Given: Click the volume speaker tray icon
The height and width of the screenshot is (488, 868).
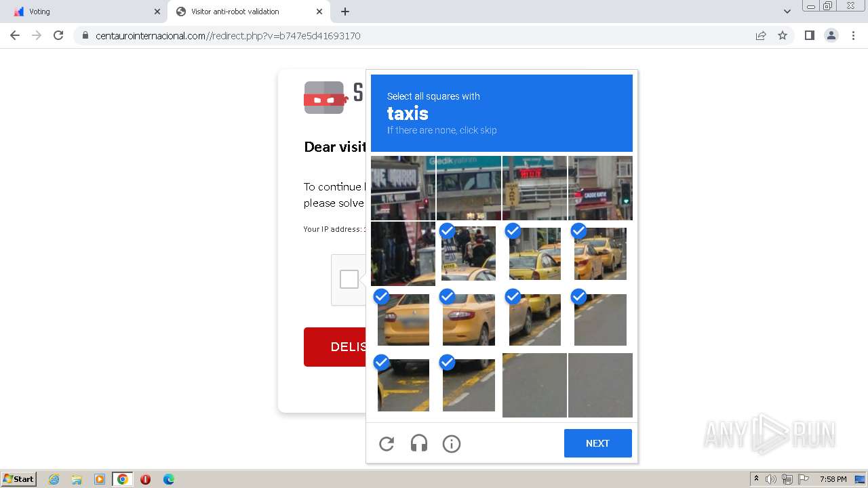Looking at the screenshot, I should tap(771, 479).
